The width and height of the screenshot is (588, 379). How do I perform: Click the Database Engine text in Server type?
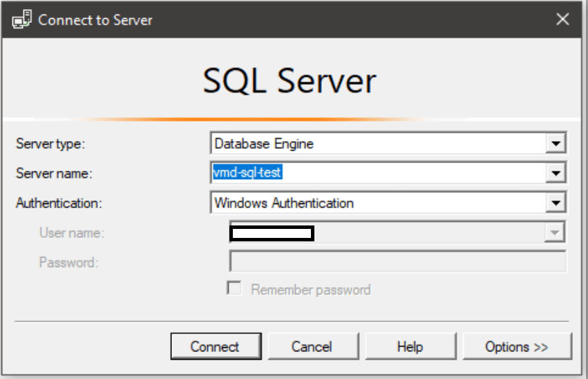tap(264, 144)
